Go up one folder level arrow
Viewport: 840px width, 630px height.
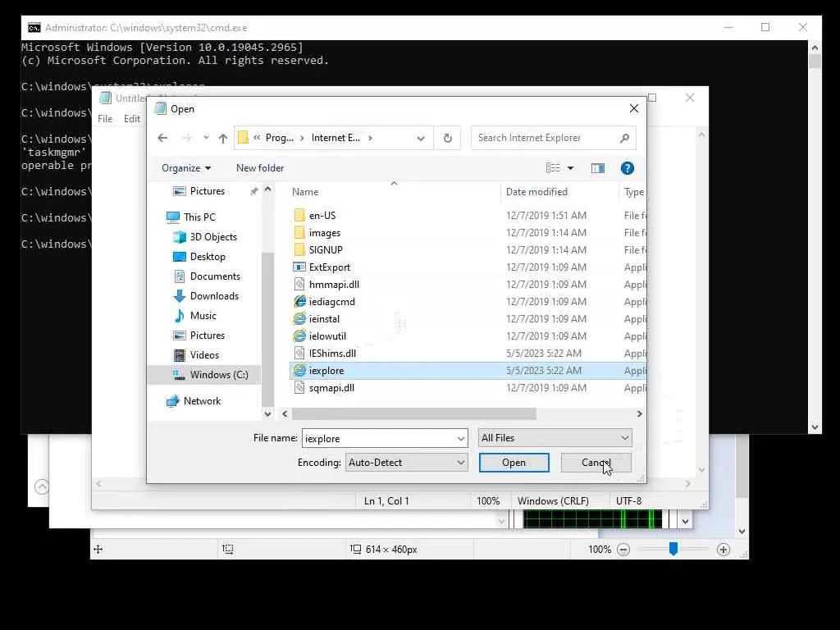coord(223,138)
